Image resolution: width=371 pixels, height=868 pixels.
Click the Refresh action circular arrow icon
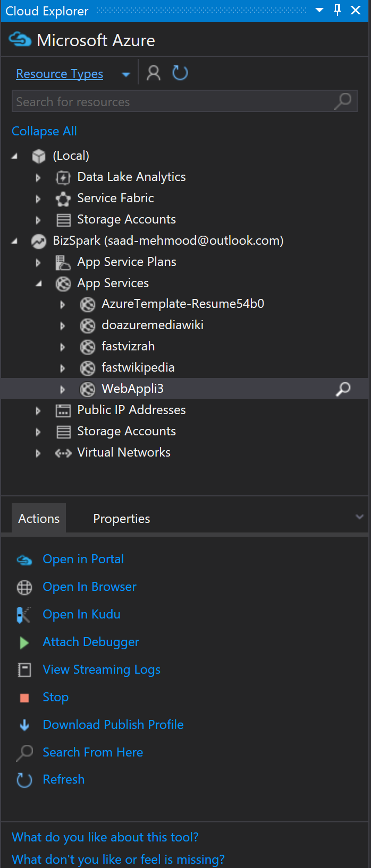(24, 780)
